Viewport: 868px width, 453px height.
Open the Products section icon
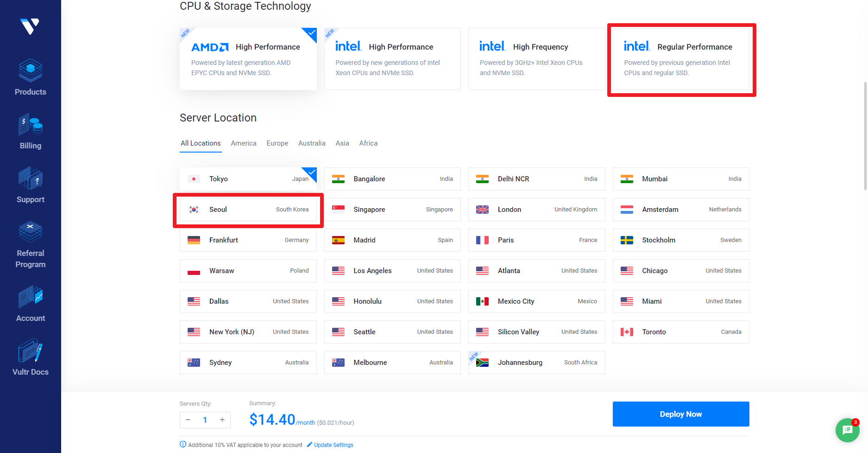(31, 70)
